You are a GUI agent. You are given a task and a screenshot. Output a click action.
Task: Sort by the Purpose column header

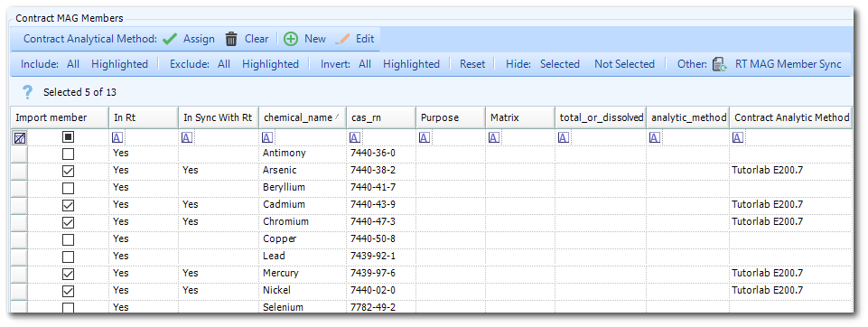pyautogui.click(x=451, y=117)
